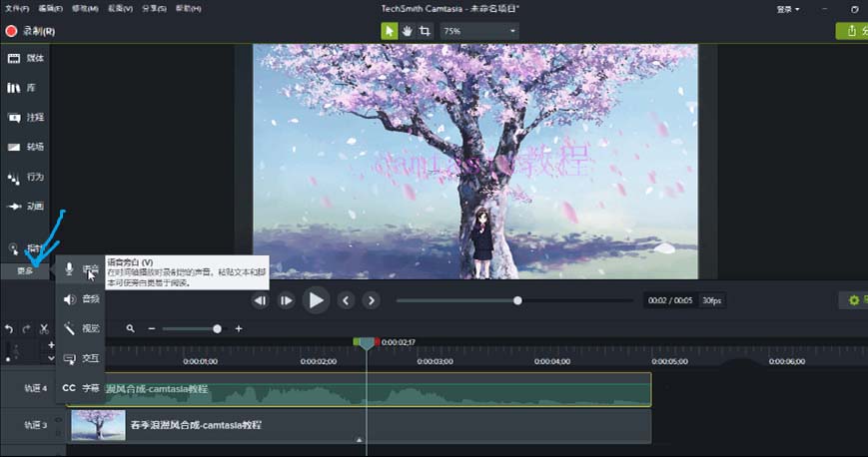868x457 pixels.
Task: Open the 转场 transitions tab
Action: pos(25,147)
